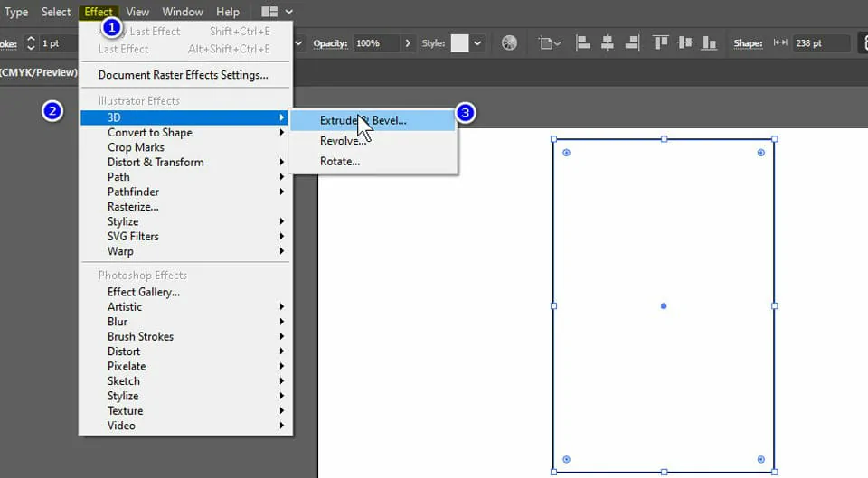
Task: Click the Shape properties link
Action: coord(748,43)
